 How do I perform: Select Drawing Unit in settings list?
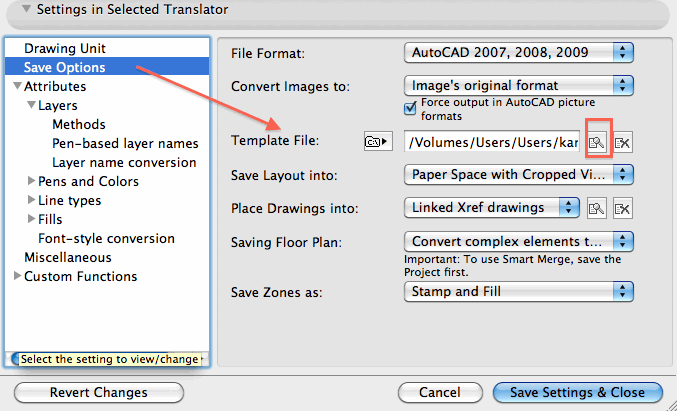(x=65, y=48)
